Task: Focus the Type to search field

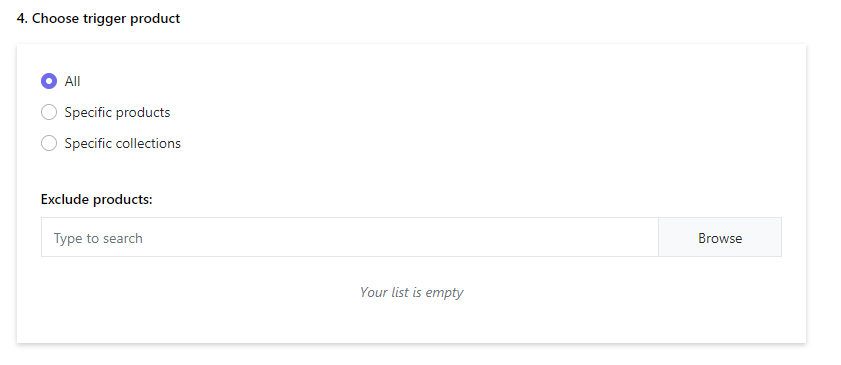Action: click(x=350, y=237)
